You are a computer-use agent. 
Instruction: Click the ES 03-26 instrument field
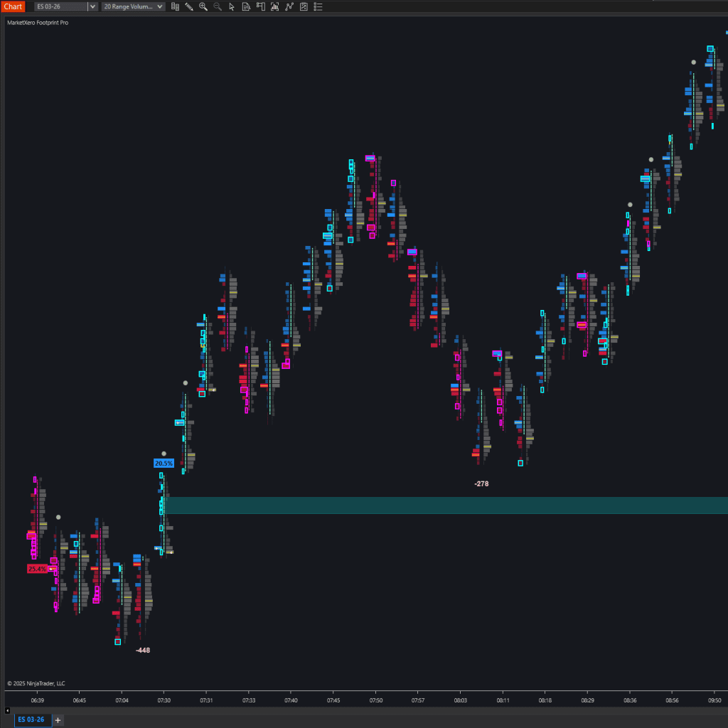60,6
